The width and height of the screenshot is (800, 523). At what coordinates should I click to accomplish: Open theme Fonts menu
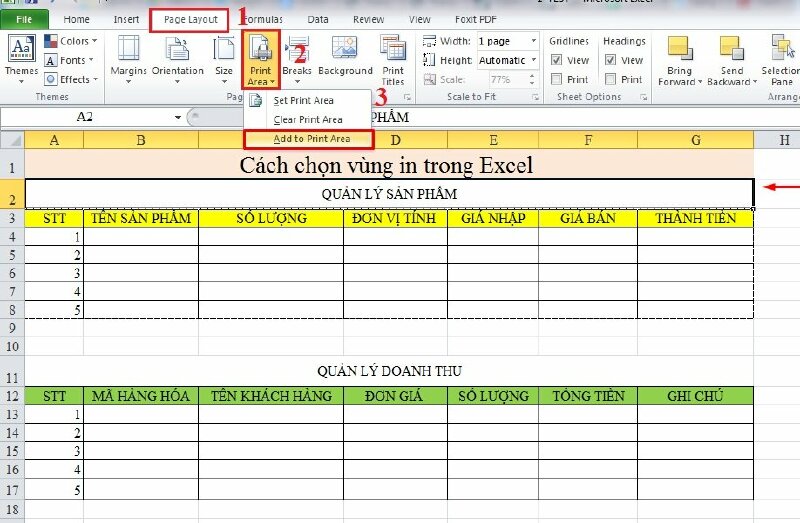(69, 60)
